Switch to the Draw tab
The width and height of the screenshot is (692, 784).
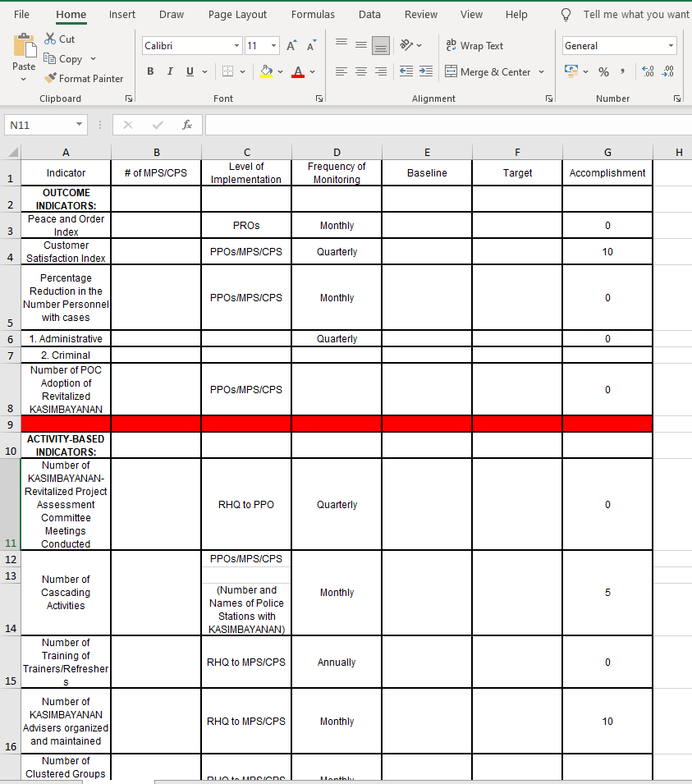click(172, 15)
